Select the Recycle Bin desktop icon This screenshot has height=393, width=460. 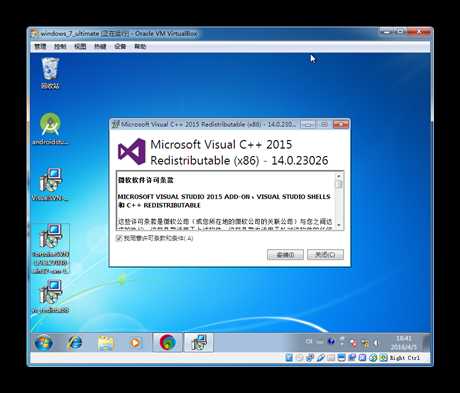(x=50, y=73)
